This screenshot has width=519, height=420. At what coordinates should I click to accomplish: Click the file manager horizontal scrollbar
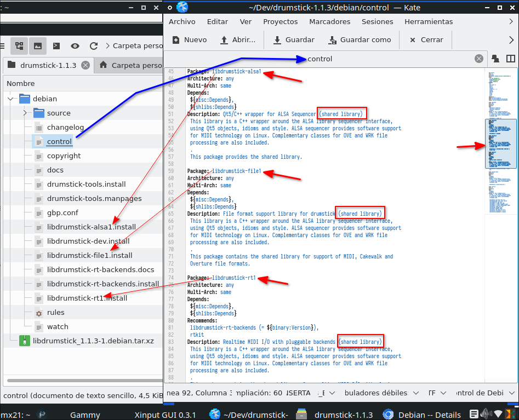click(85, 381)
